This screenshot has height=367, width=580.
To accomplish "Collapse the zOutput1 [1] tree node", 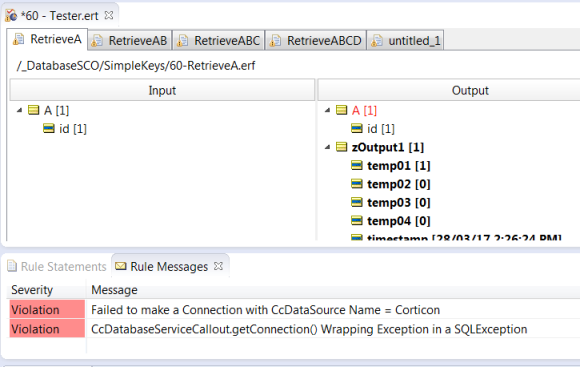I will (x=327, y=147).
